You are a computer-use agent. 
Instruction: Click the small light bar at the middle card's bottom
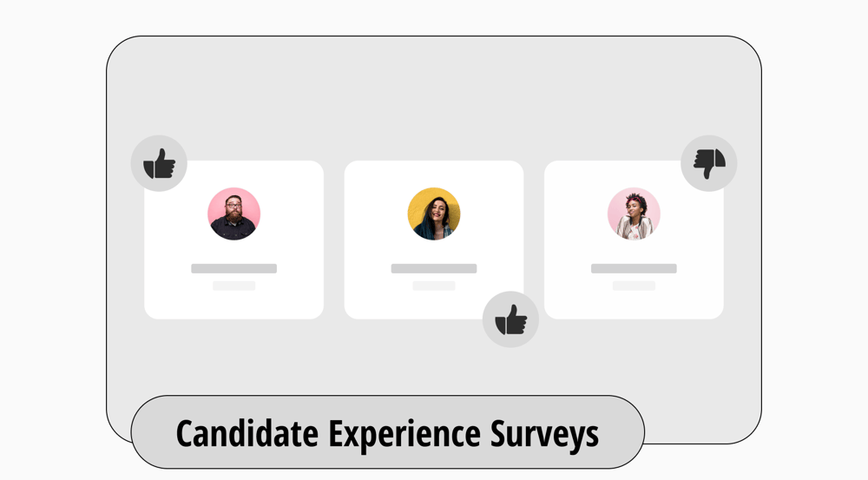pyautogui.click(x=434, y=286)
